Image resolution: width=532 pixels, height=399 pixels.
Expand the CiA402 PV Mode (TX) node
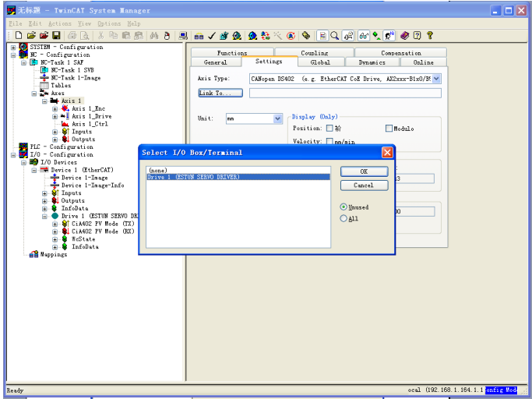(55, 224)
